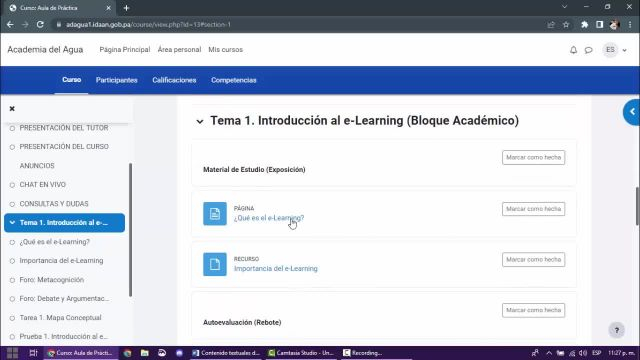The height and width of the screenshot is (360, 640).
Task: Click the help question mark button
Action: [617, 330]
